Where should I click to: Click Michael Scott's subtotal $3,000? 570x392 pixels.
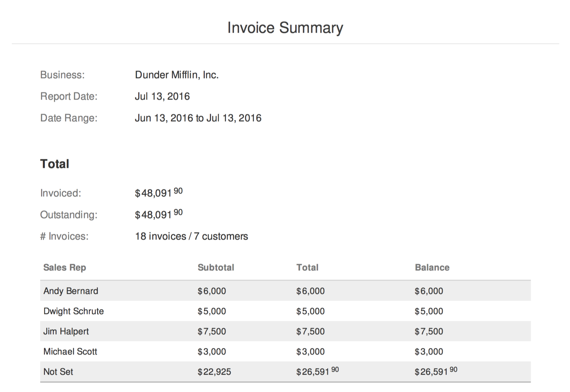(212, 352)
